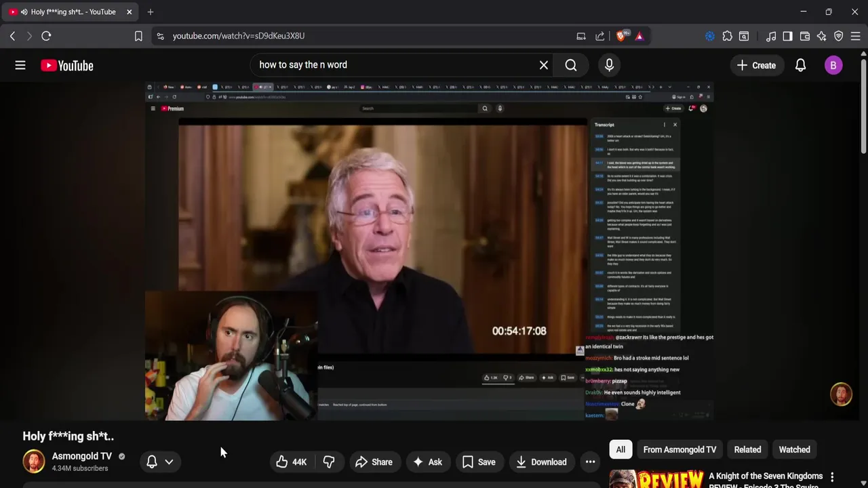The image size is (868, 488).
Task: Clear the search box with the X
Action: (544, 65)
